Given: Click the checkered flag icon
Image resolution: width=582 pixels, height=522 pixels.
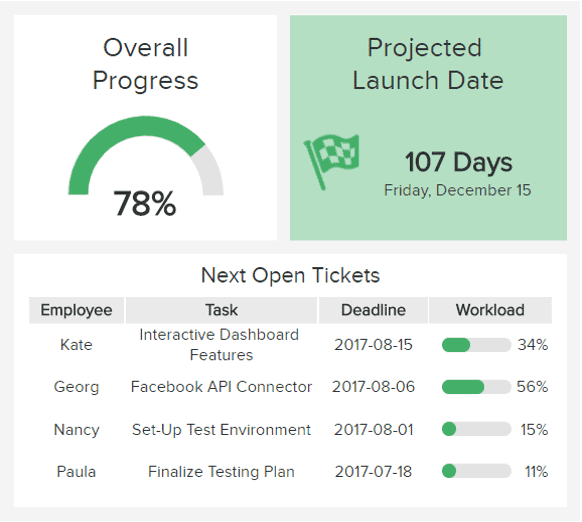Looking at the screenshot, I should click(332, 162).
